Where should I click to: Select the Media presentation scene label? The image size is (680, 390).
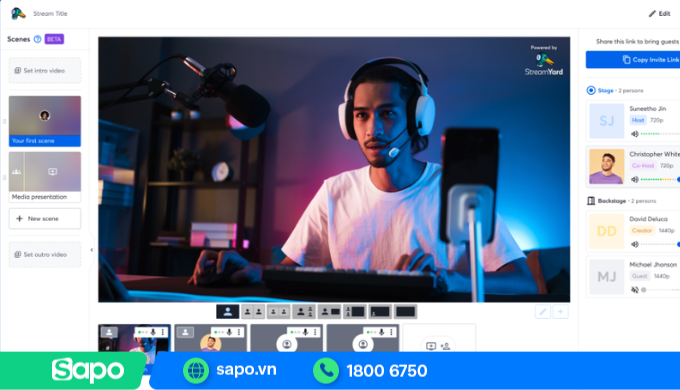pyautogui.click(x=39, y=197)
